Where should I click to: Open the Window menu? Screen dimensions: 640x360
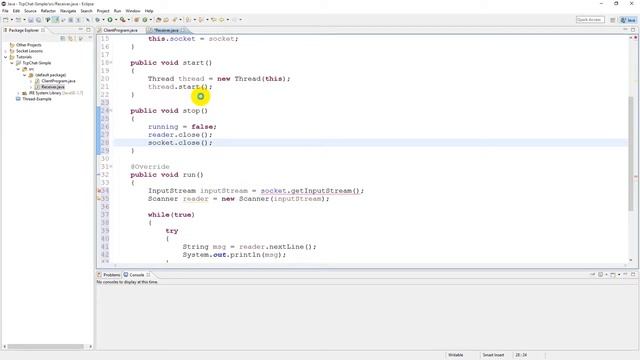tap(133, 11)
